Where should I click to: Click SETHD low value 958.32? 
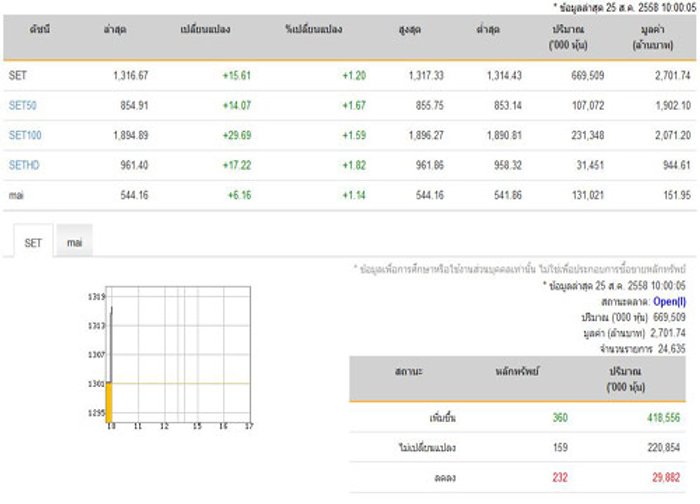click(508, 165)
